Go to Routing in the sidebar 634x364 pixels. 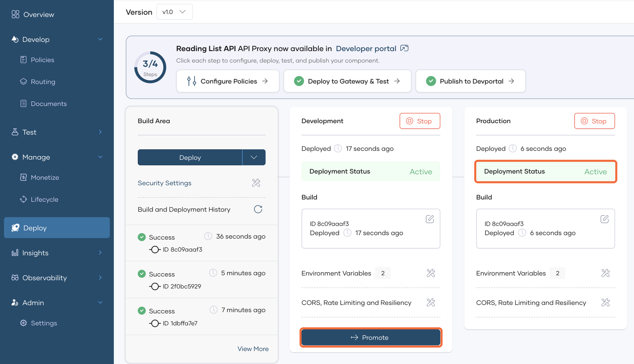coord(38,82)
